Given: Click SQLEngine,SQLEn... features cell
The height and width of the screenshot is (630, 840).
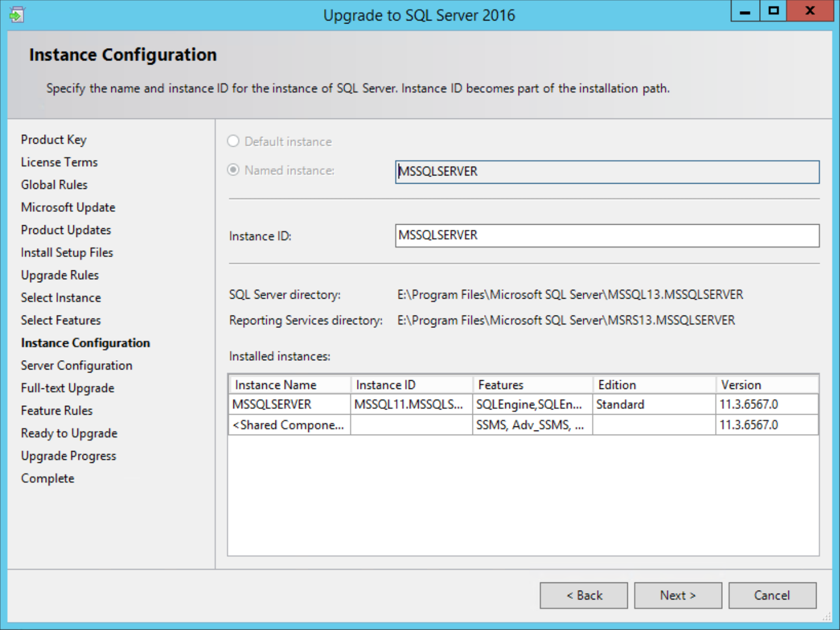Looking at the screenshot, I should [533, 404].
